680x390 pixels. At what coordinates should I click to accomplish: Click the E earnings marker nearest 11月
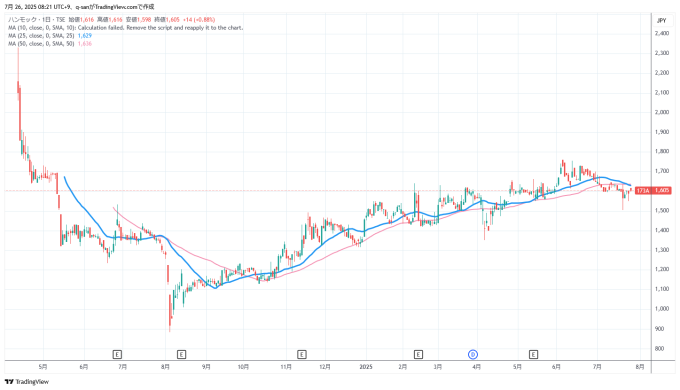302,354
